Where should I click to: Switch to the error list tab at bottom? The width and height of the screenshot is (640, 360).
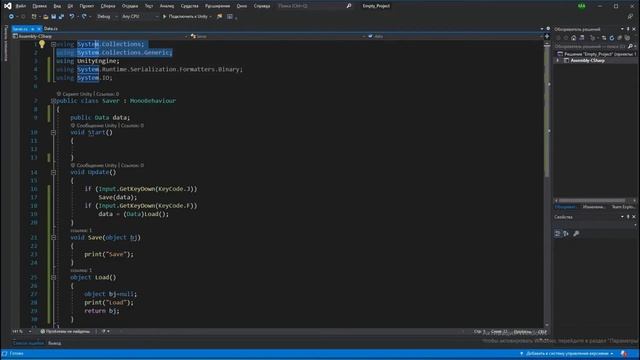28,343
